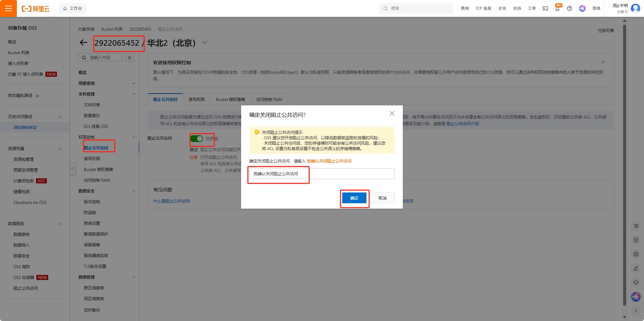Viewport: 644px width, 321px height.
Task: Click the star favorite icon near search
Action: (130, 58)
